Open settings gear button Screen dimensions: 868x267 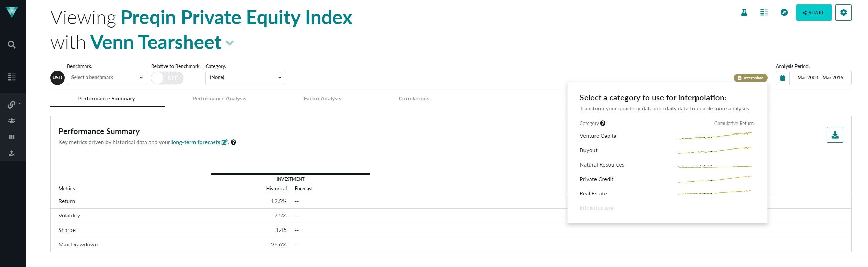[x=843, y=13]
